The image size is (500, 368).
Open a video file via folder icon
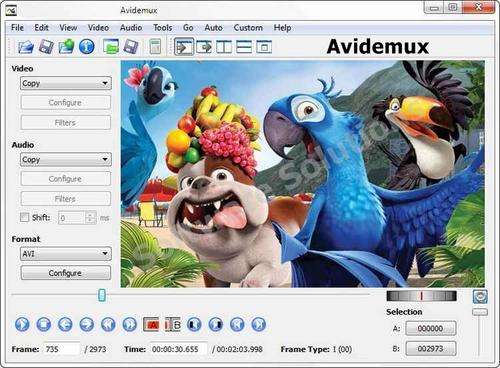point(26,47)
